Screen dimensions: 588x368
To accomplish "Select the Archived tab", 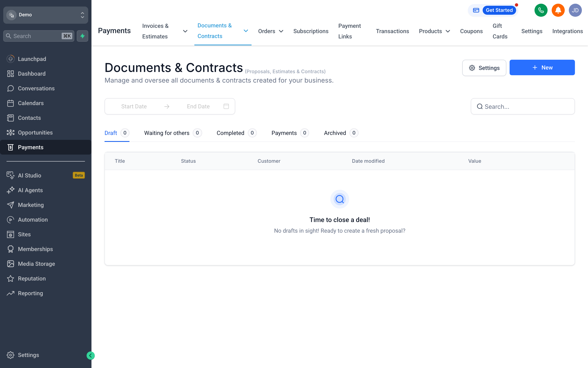I will [341, 133].
